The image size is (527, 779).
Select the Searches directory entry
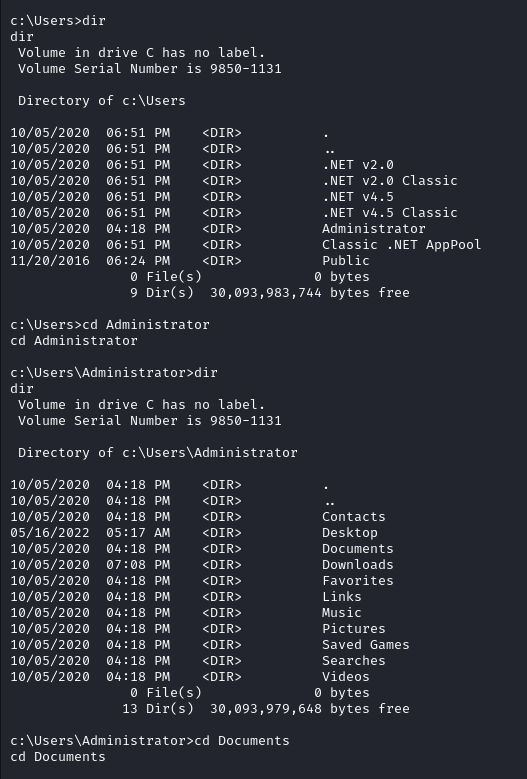pyautogui.click(x=354, y=661)
